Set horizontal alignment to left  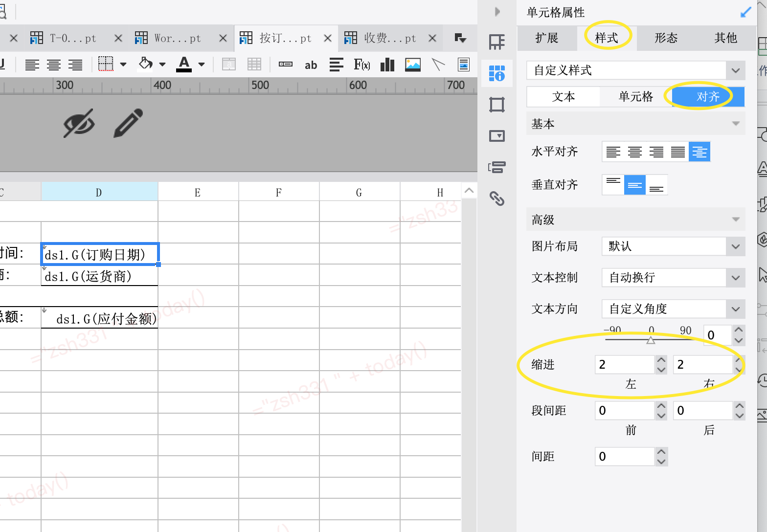[x=613, y=152]
